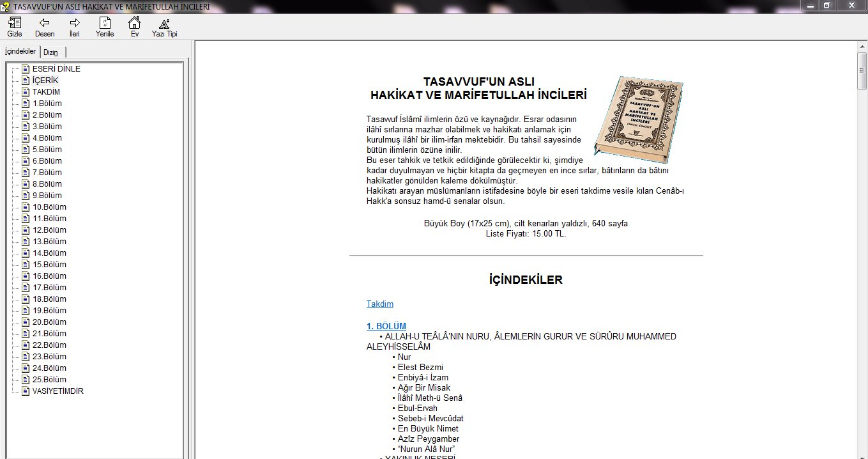
Task: Click the book cover image
Action: tap(638, 118)
